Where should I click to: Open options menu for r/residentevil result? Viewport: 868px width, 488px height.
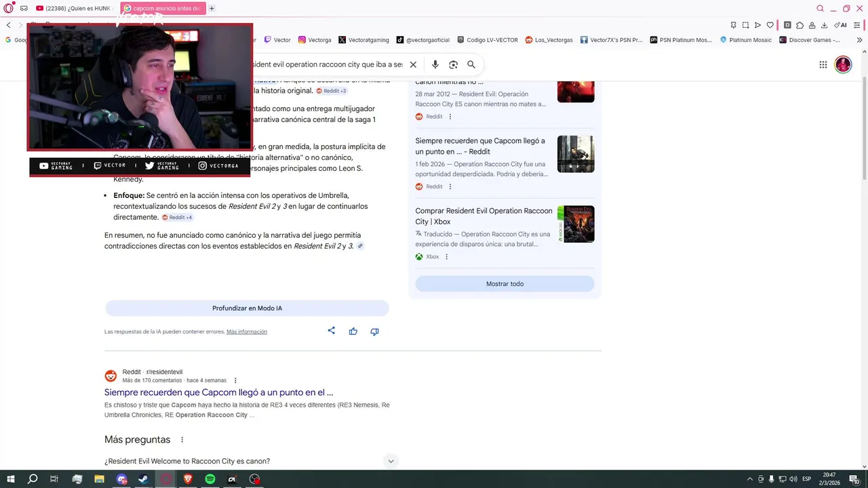click(235, 380)
